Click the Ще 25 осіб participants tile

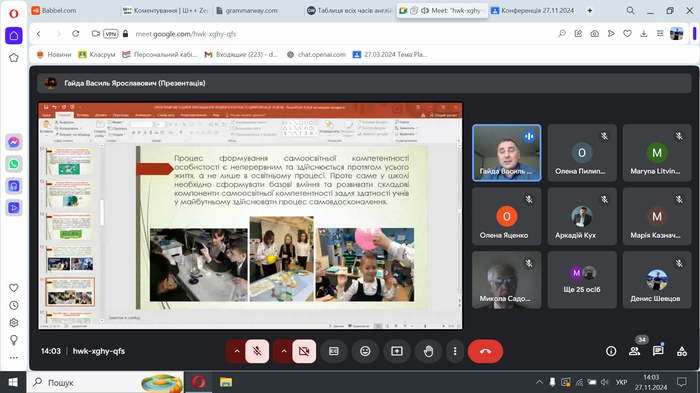(x=582, y=280)
